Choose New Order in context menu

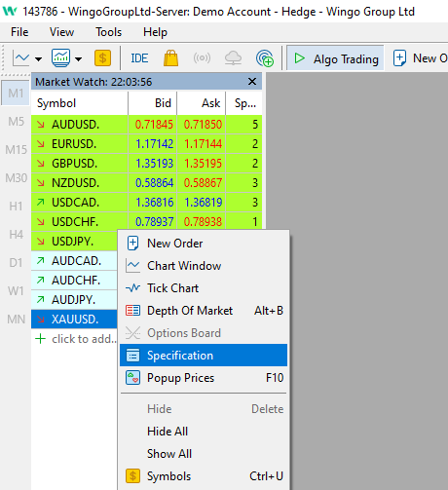pos(204,244)
